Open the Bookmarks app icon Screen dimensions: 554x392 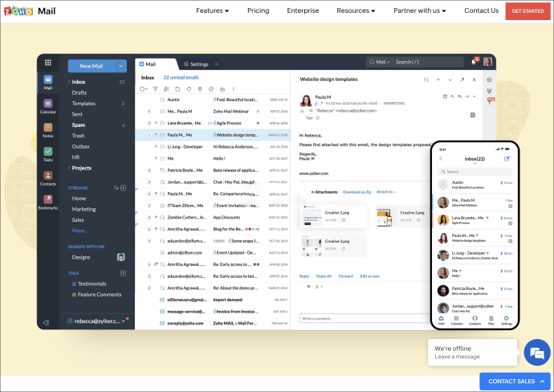click(48, 202)
